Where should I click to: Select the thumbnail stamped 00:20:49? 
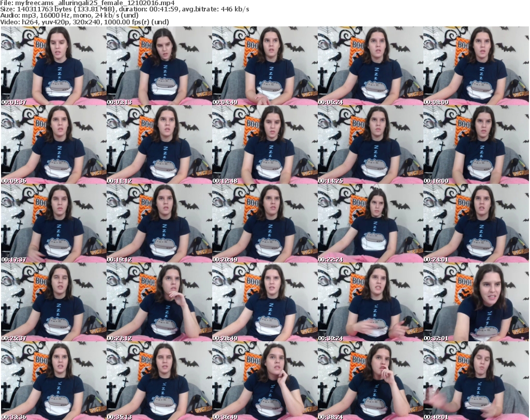(264, 224)
